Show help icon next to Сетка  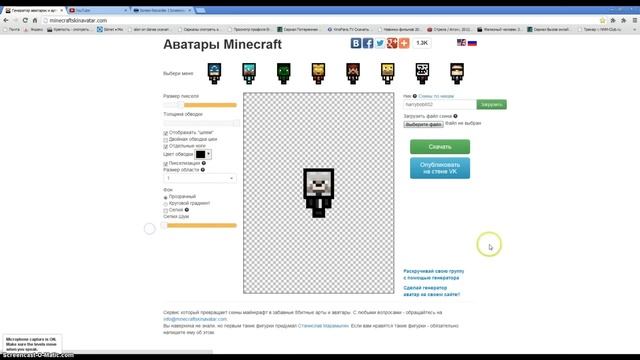pyautogui.click(x=187, y=210)
